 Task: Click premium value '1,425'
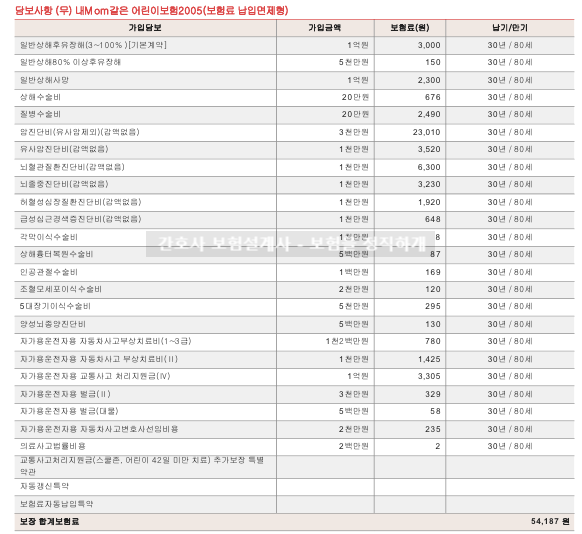pyautogui.click(x=429, y=359)
